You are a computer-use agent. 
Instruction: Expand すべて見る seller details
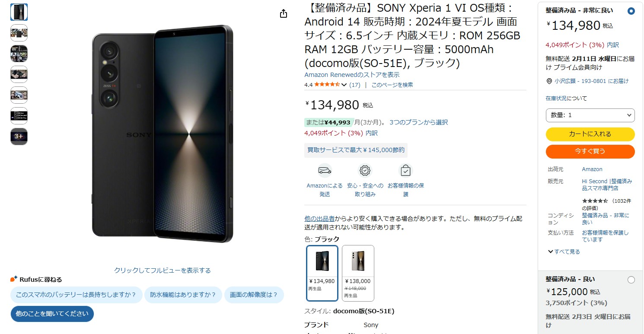(x=564, y=251)
